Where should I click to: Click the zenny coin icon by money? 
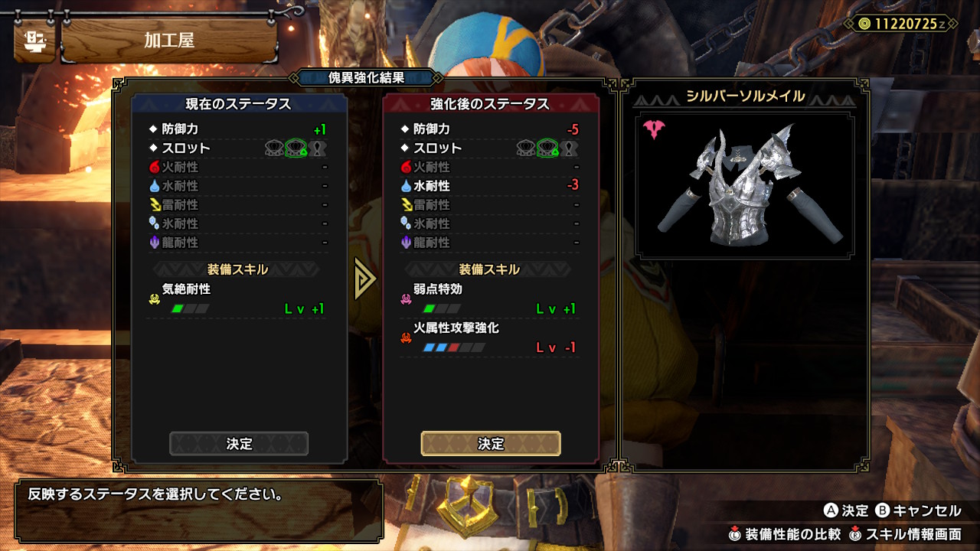coord(864,24)
